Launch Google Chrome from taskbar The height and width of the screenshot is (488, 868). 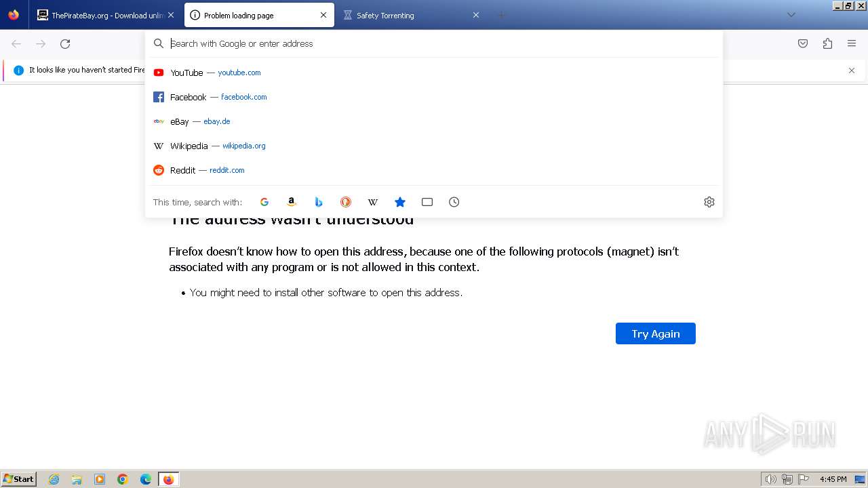tap(123, 479)
